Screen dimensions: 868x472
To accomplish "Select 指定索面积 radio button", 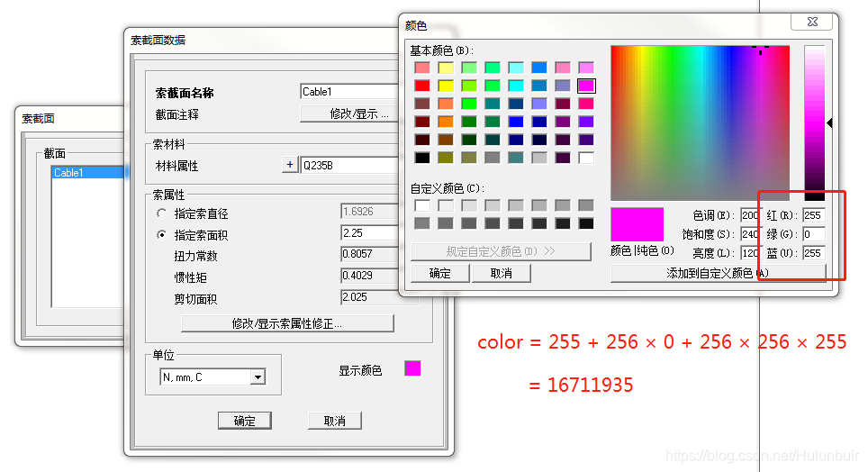I will pos(162,235).
